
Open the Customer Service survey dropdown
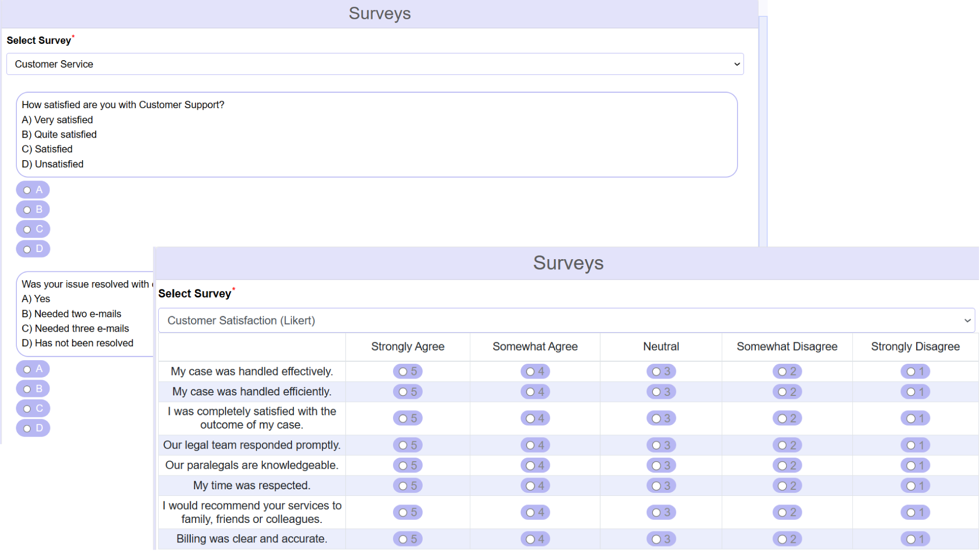[x=375, y=64]
